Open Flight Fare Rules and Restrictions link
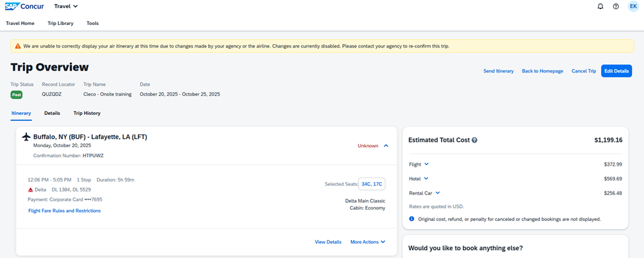This screenshot has width=644, height=258. [65, 211]
